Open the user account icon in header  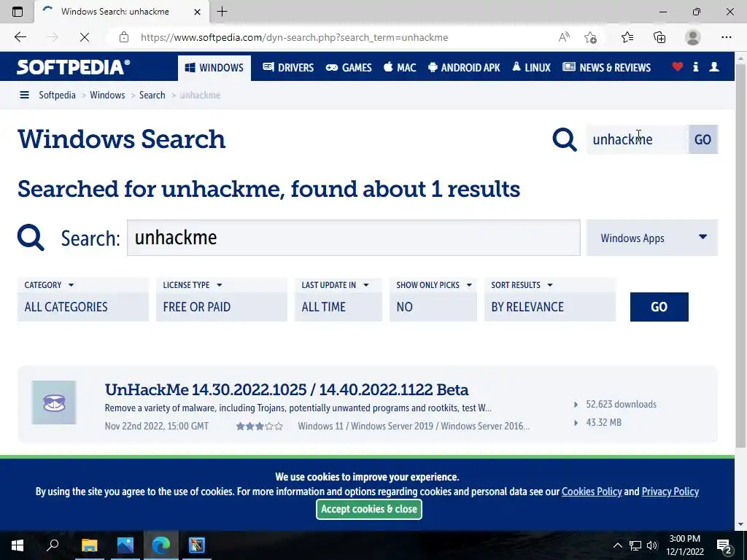[x=714, y=66]
